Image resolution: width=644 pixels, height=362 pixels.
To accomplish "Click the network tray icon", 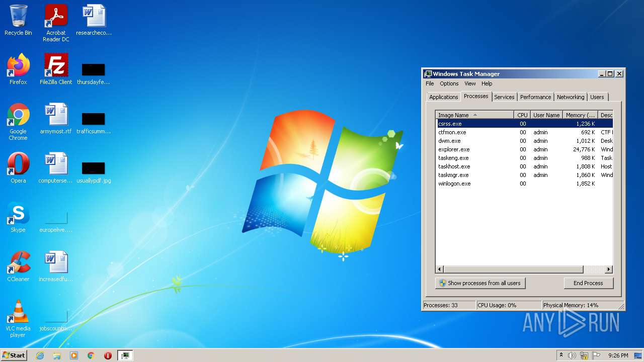I will click(x=584, y=355).
